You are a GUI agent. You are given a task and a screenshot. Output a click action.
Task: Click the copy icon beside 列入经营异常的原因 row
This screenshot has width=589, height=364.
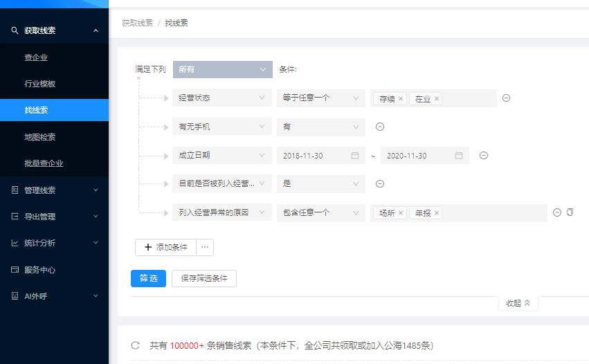(x=570, y=212)
